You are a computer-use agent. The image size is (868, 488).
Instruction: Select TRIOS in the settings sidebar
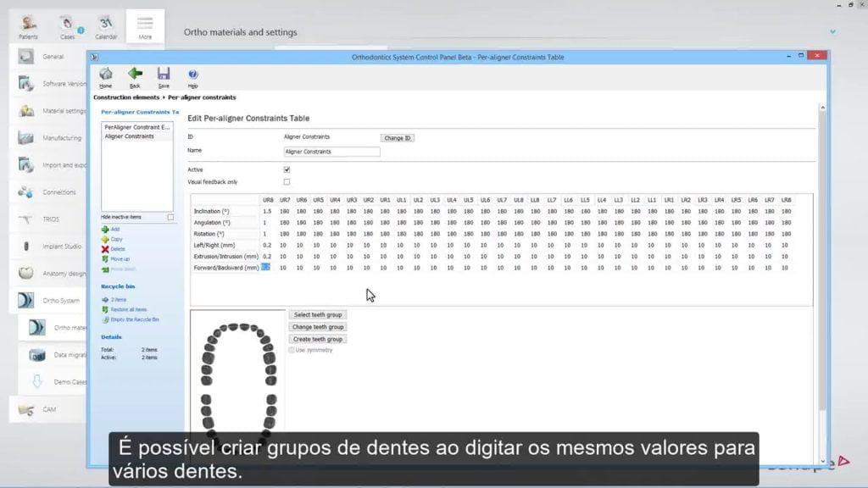coord(50,219)
